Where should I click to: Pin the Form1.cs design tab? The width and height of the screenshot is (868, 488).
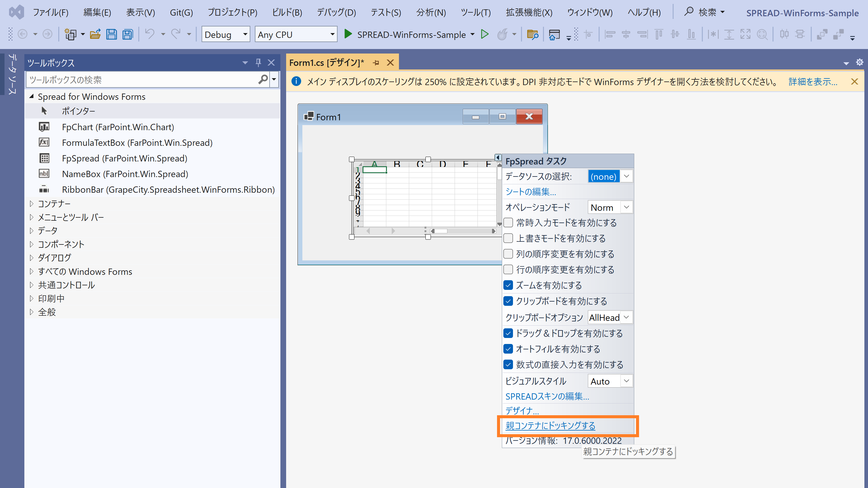tap(376, 63)
